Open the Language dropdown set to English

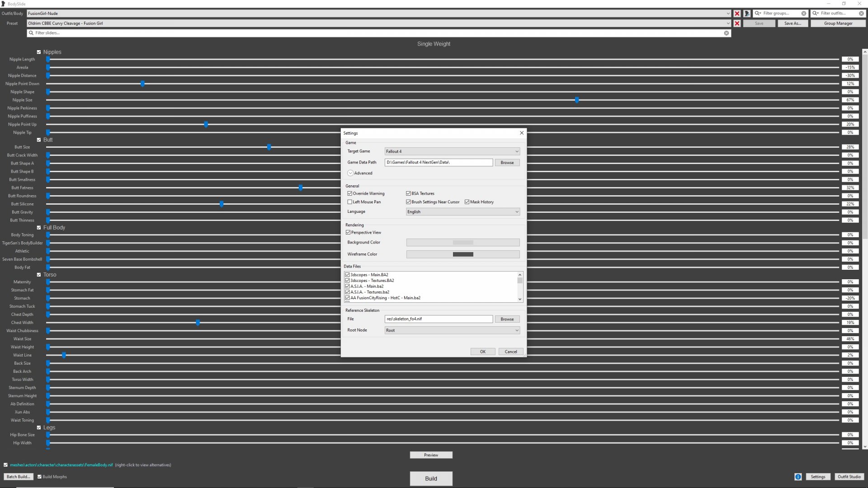(463, 211)
